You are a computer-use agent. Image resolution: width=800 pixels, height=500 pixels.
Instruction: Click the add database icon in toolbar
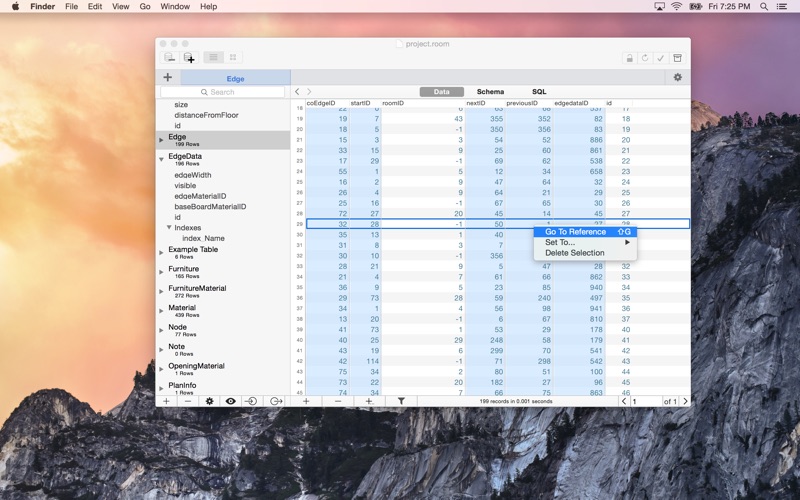coord(189,58)
